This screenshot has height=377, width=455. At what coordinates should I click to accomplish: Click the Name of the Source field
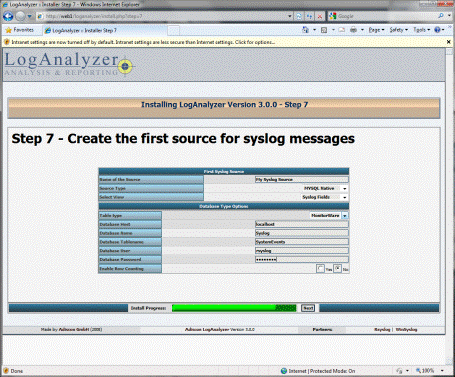tap(302, 180)
